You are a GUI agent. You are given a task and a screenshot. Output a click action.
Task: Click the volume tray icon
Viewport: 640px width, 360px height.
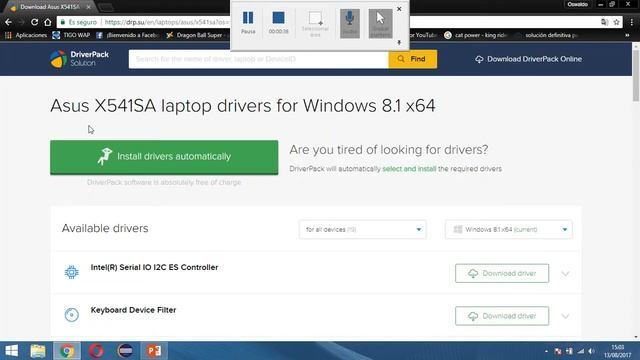pos(591,351)
